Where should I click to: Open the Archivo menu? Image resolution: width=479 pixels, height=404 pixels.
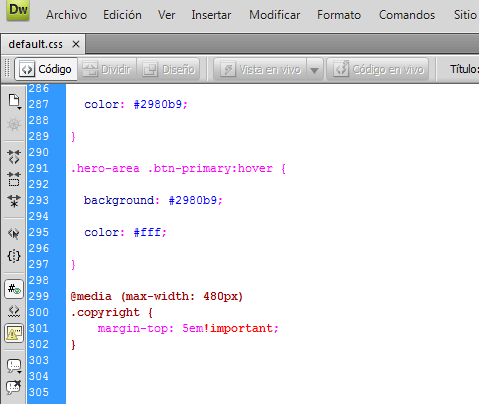pos(66,15)
